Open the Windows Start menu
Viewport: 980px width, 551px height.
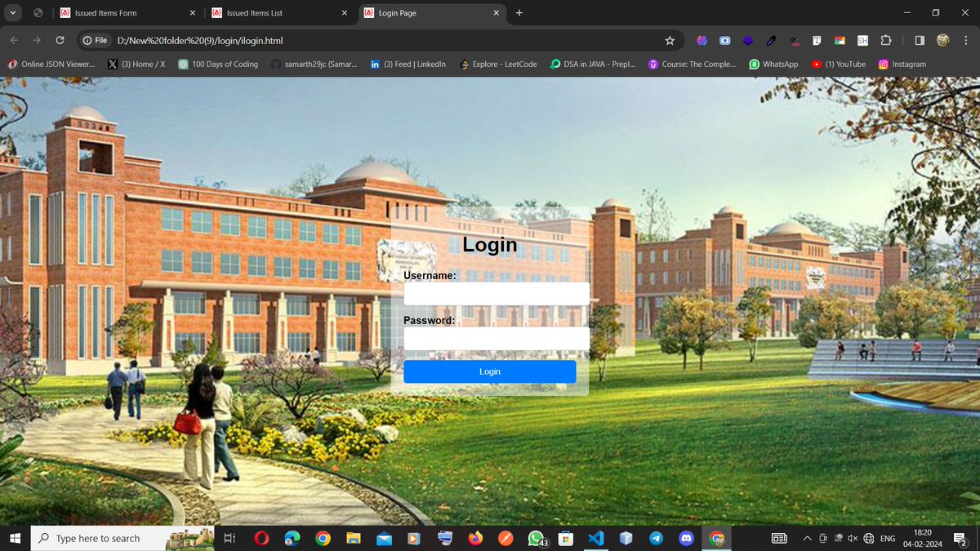15,538
